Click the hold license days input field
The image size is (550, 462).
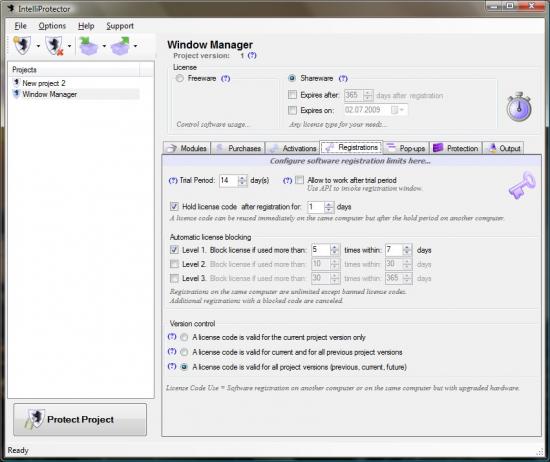coord(315,207)
